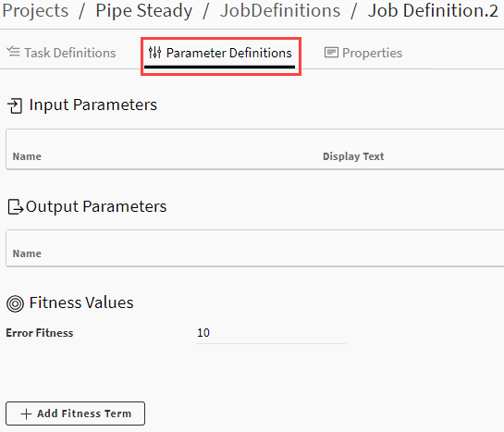Click the Output Parameters export icon
The image size is (504, 432).
tap(16, 206)
